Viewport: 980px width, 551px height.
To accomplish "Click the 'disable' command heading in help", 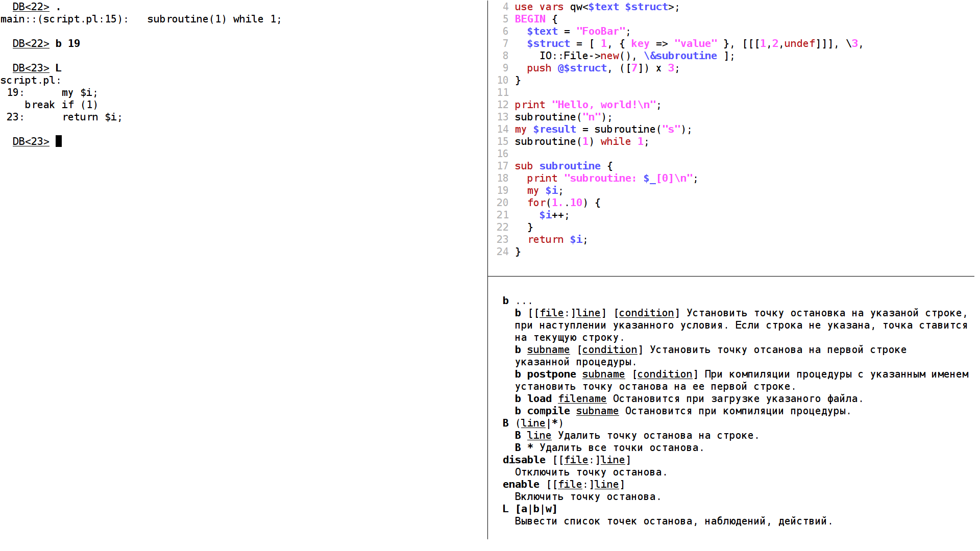I will tap(524, 460).
